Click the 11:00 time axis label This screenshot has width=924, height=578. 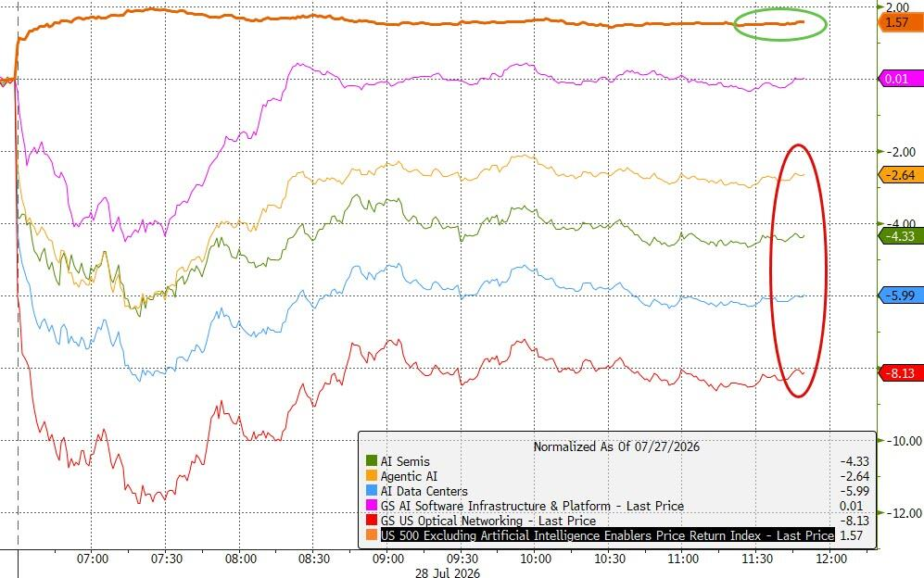[684, 558]
